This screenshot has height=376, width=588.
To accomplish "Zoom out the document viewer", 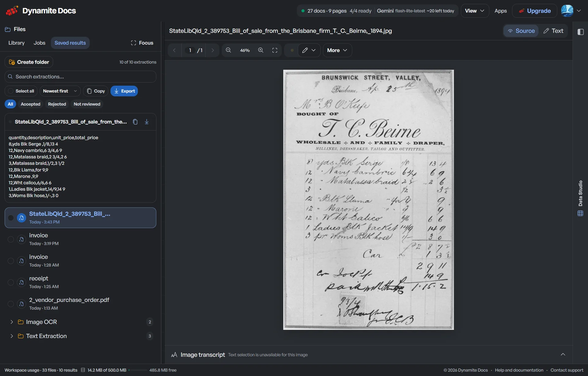I will (x=228, y=50).
